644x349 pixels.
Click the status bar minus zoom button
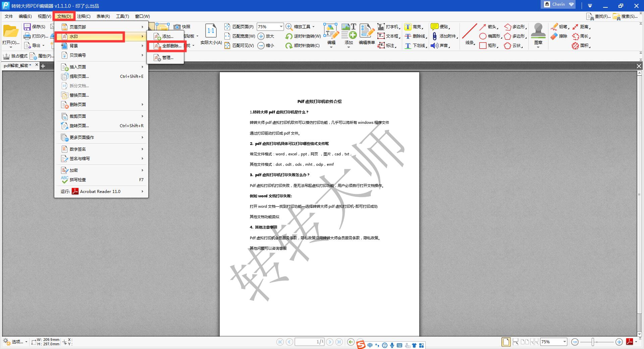575,342
